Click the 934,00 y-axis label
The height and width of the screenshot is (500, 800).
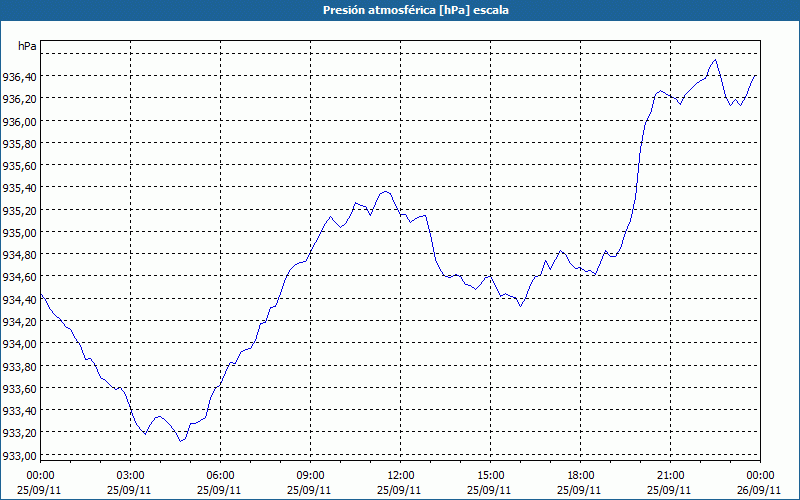(19, 344)
